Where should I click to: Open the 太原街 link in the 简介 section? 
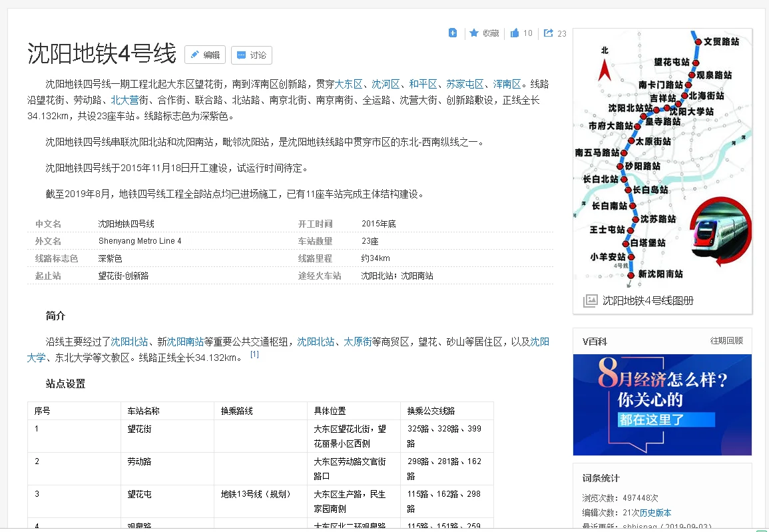tap(358, 341)
